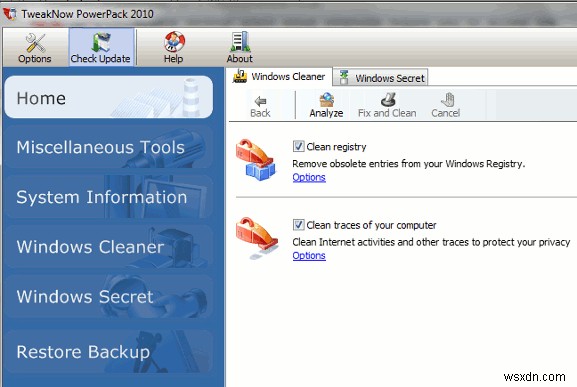Screen dimensions: 577x387
Task: Open Windows Secret in sidebar
Action: (109, 297)
